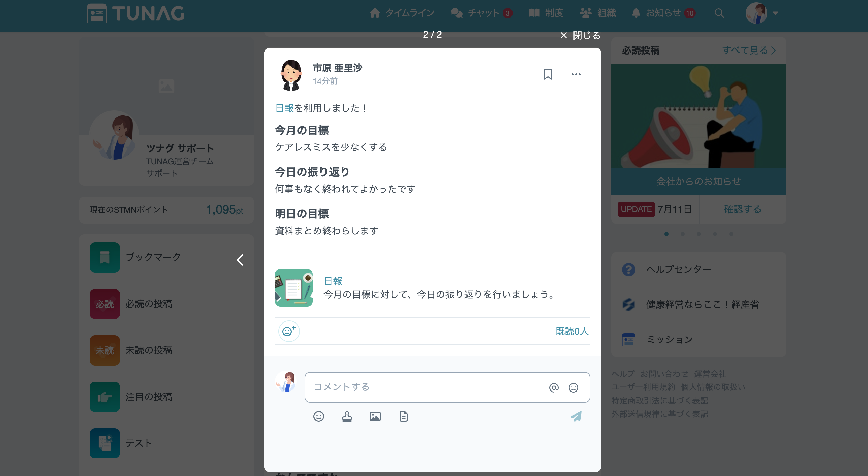
Task: Click the poster's avatar 市原 亜里沙
Action: [x=291, y=75]
